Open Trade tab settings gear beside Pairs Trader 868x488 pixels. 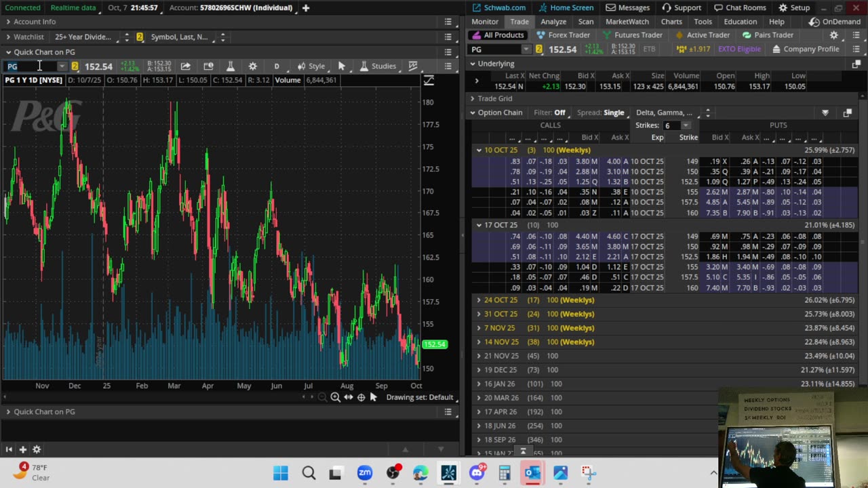point(834,35)
